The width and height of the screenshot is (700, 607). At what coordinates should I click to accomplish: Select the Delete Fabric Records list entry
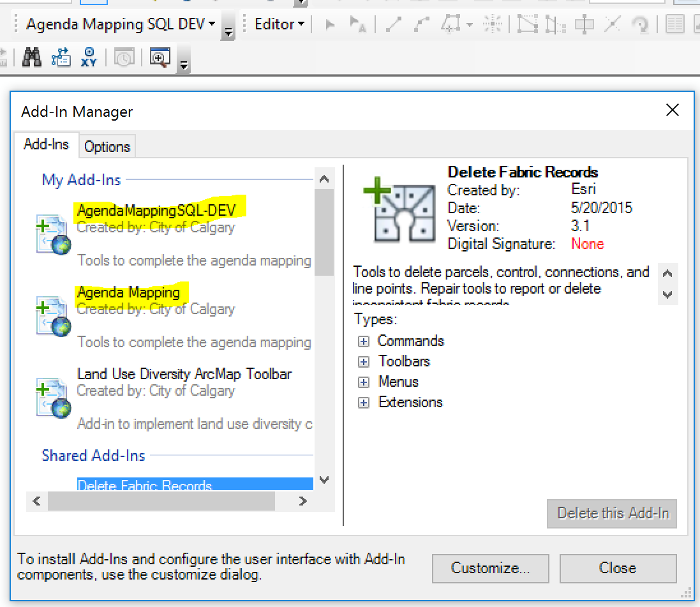(x=195, y=484)
